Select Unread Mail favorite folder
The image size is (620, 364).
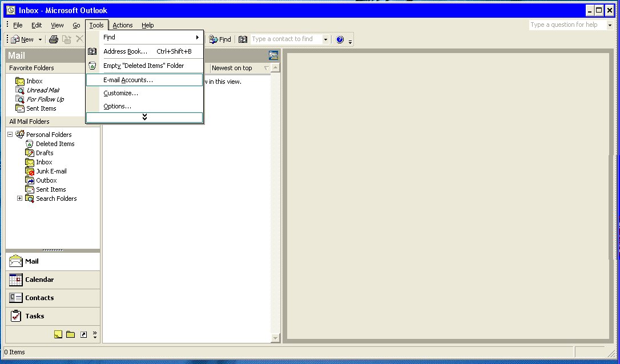43,90
